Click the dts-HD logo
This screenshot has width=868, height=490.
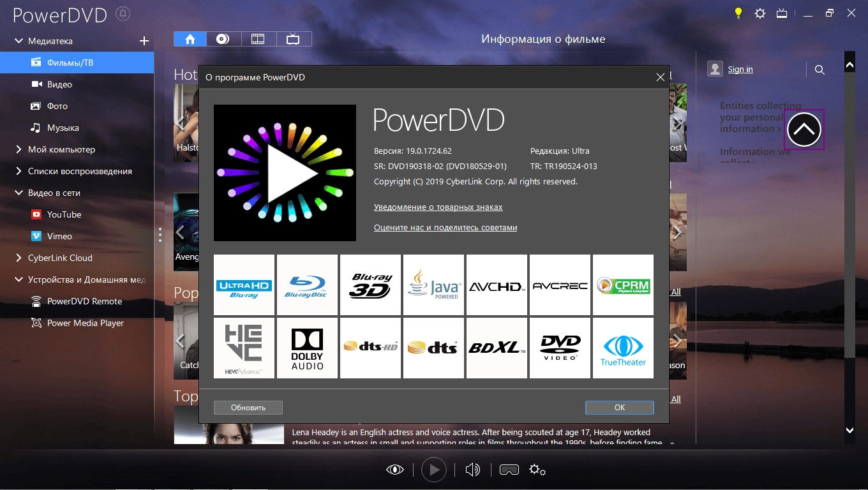(x=370, y=348)
